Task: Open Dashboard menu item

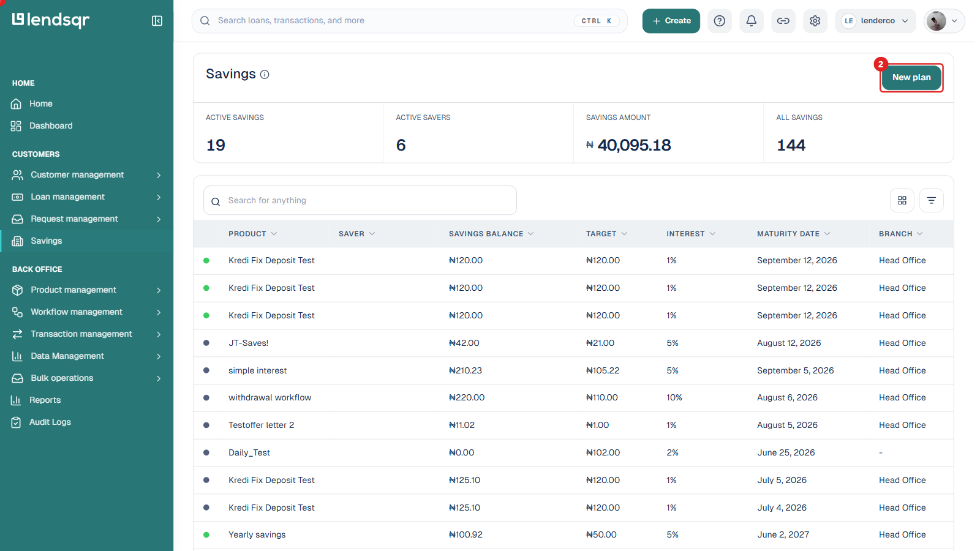Action: (x=86, y=126)
